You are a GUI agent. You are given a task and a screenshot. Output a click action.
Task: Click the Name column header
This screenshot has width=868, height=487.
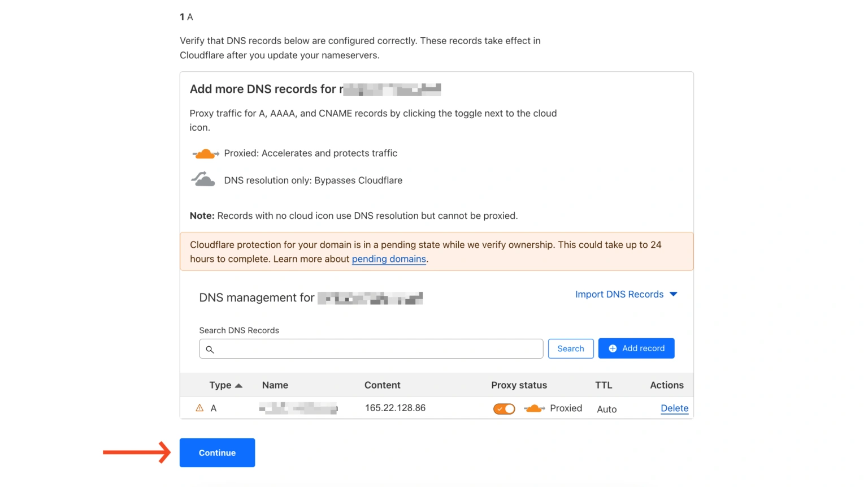click(275, 385)
